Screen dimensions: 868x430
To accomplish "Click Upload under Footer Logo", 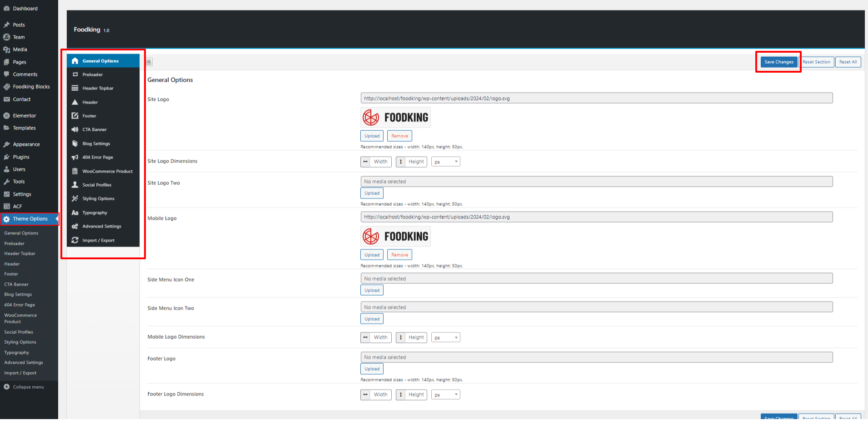I will 372,369.
